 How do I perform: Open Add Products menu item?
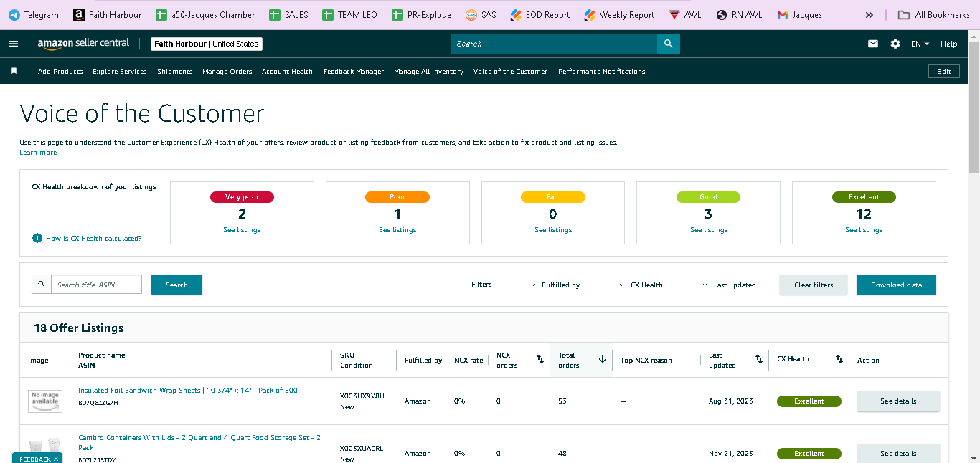(x=60, y=71)
